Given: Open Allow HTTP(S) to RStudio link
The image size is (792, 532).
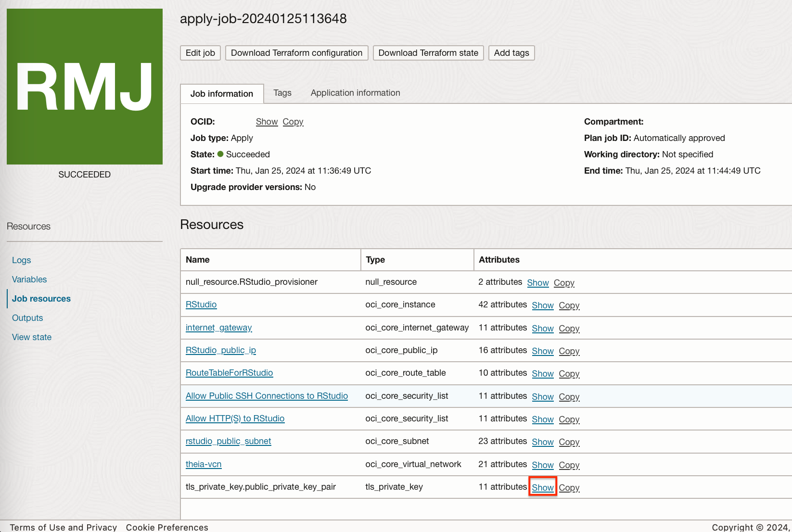Looking at the screenshot, I should 235,418.
